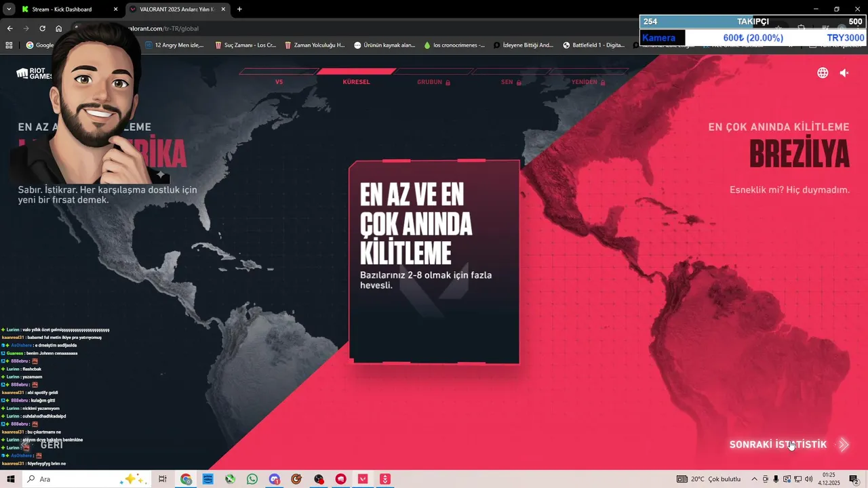The height and width of the screenshot is (488, 868).
Task: Reload the current page
Action: (42, 28)
